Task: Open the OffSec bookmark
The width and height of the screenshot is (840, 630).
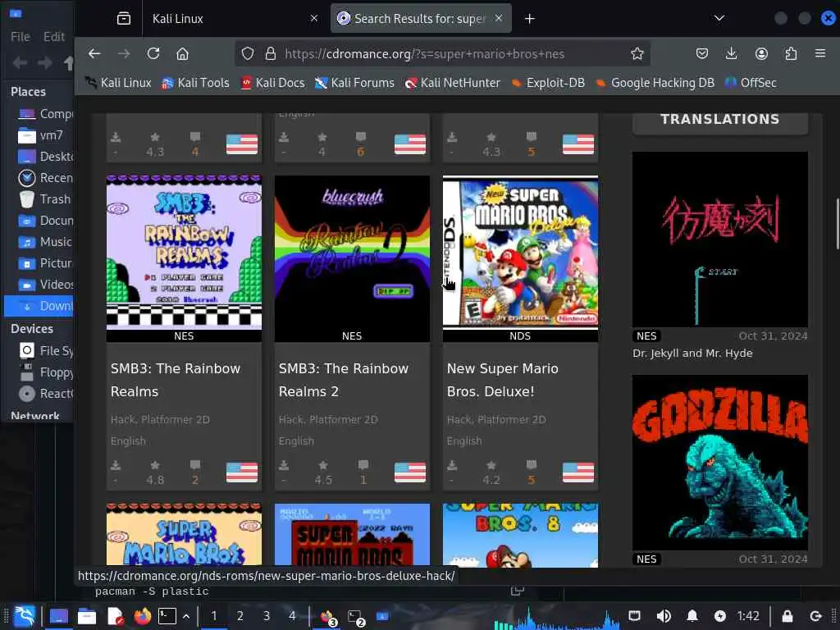Action: pyautogui.click(x=751, y=83)
